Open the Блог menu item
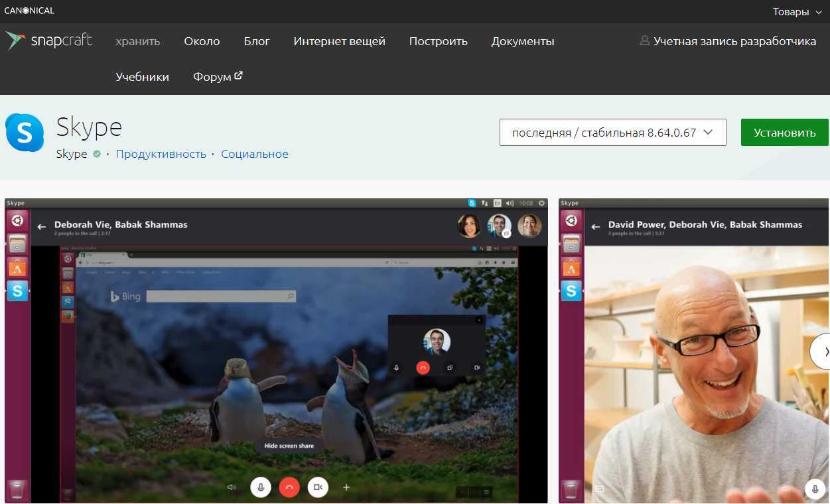Viewport: 830px width, 504px height. 256,41
